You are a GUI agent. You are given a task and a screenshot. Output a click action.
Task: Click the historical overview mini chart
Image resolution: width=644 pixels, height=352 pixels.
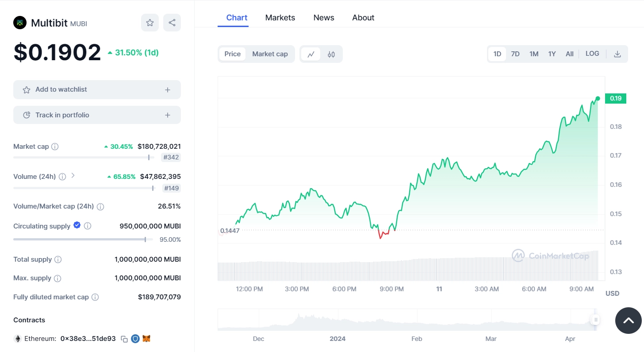pyautogui.click(x=407, y=320)
